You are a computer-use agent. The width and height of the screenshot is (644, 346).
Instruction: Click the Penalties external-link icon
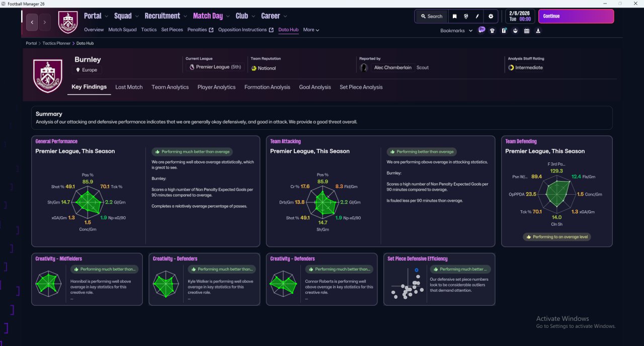click(211, 30)
